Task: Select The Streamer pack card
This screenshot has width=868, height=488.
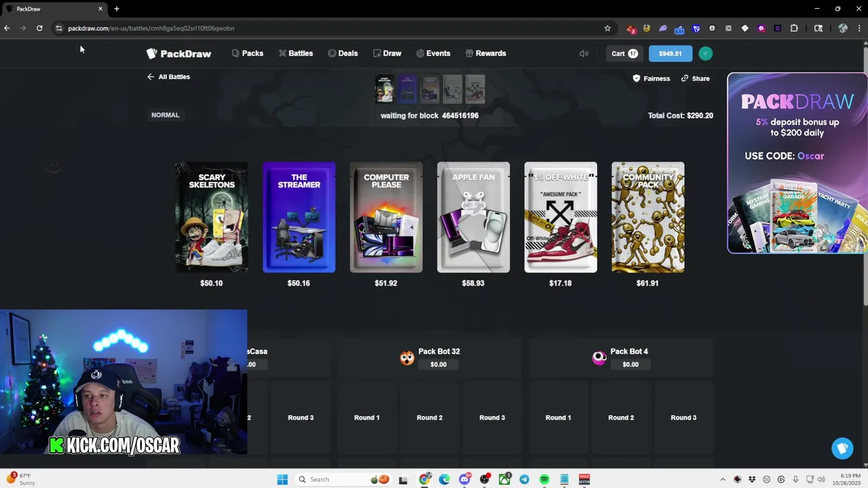Action: (x=299, y=217)
